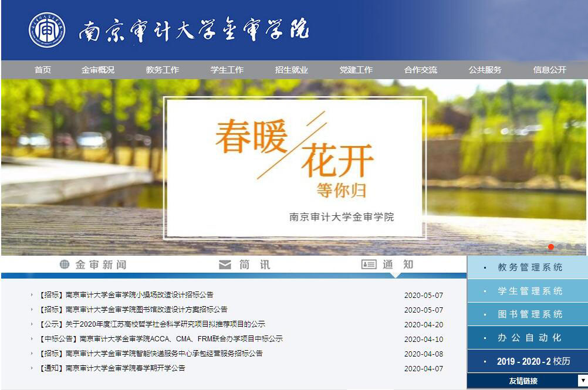Open the 学生管理系统 link

[527, 291]
